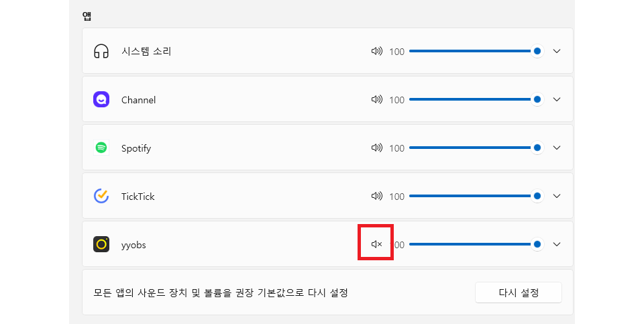Image resolution: width=644 pixels, height=324 pixels.
Task: Click the Channel app icon
Action: point(101,99)
